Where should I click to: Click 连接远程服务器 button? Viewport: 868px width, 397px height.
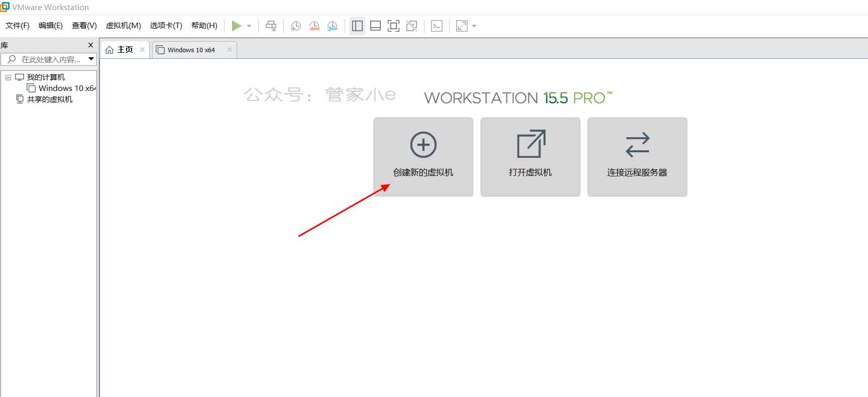[x=637, y=157]
